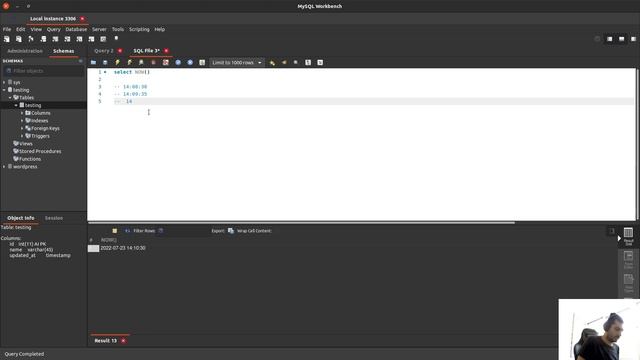Beautify the SQL with broom icon
Viewport: 640px width, 360px height.
tap(284, 62)
